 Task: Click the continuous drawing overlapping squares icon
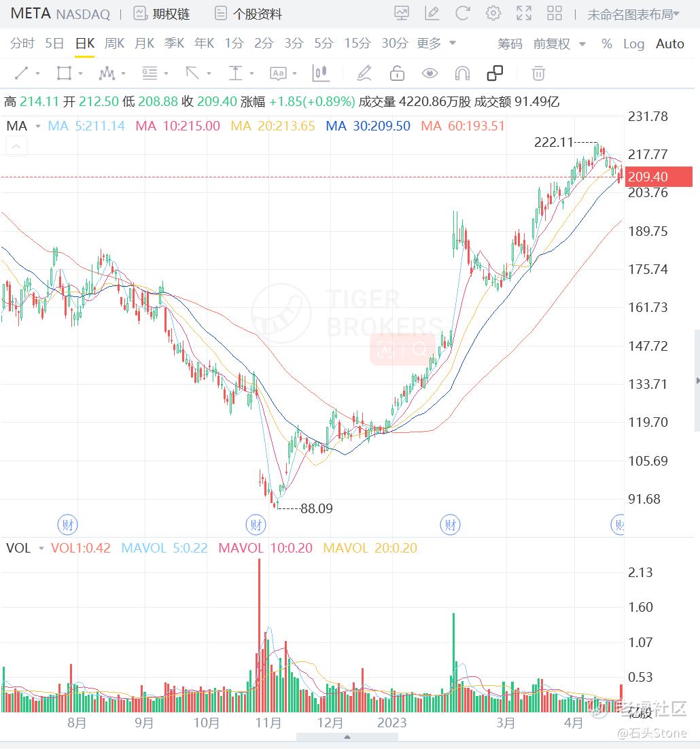495,73
